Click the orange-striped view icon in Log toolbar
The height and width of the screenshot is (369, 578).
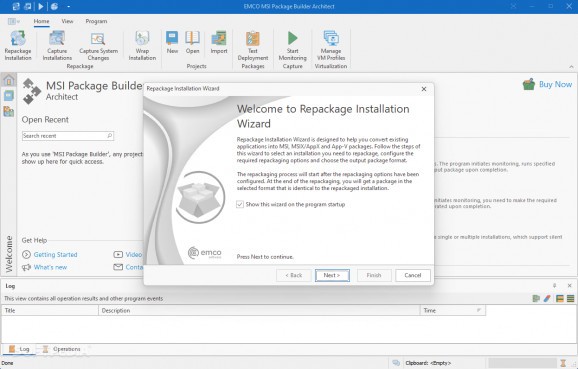tap(560, 299)
